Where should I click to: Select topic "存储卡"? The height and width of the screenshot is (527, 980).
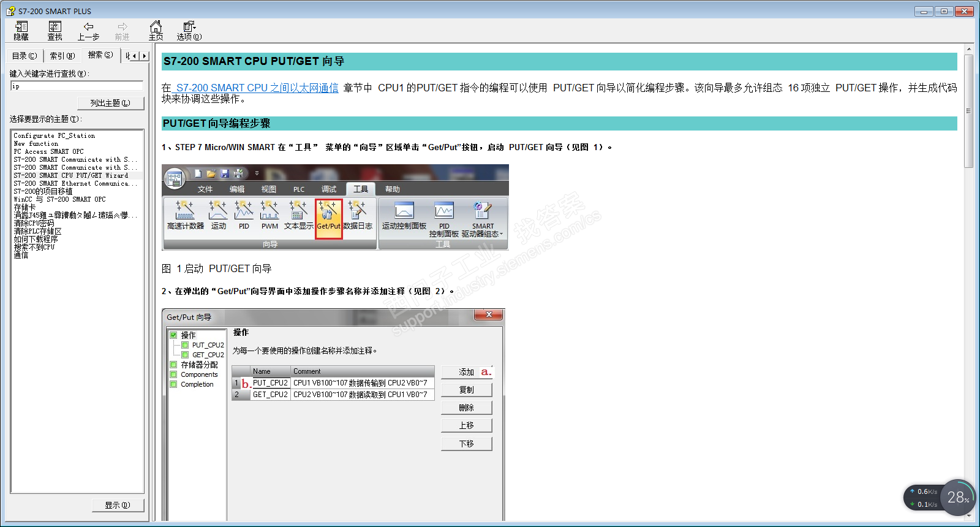tap(24, 207)
